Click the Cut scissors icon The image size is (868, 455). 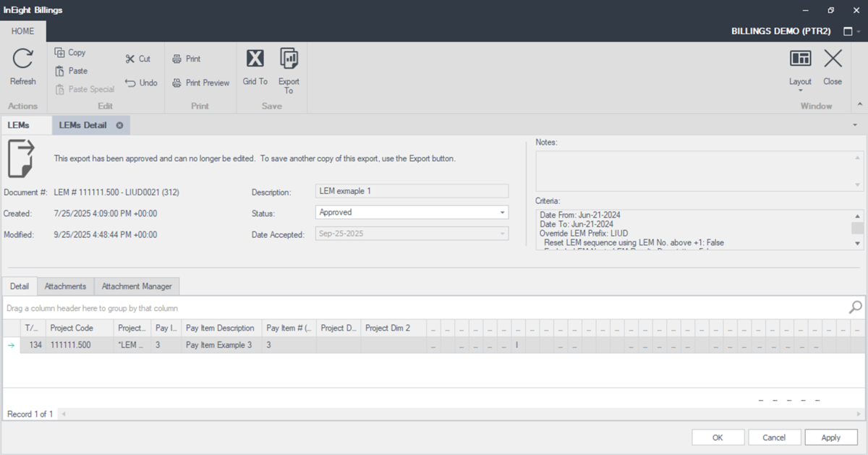[130, 59]
